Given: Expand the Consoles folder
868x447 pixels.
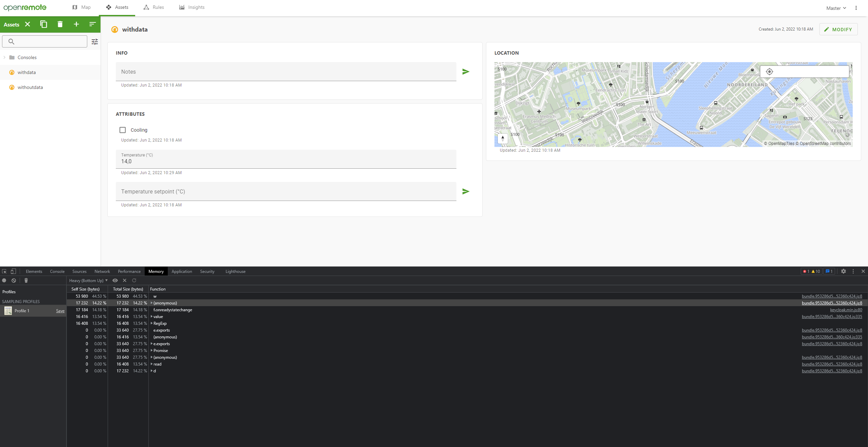Looking at the screenshot, I should (4, 57).
